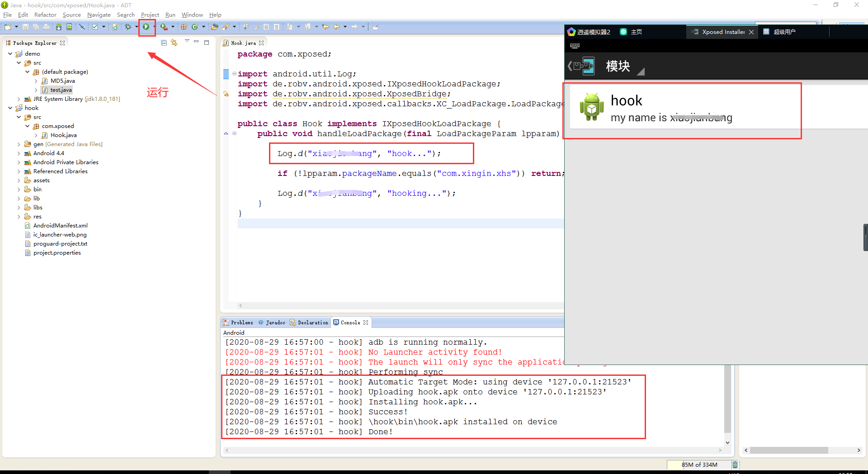
Task: Collapse the hook project node
Action: (x=10, y=108)
